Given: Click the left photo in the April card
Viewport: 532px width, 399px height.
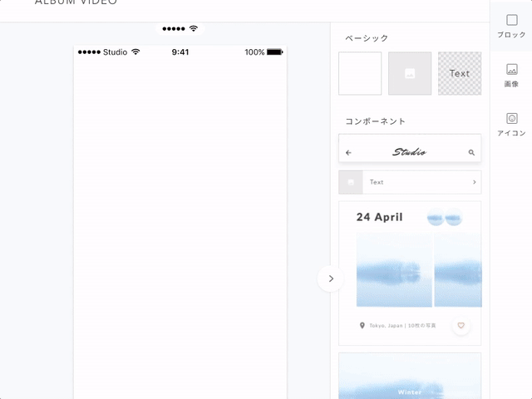Looking at the screenshot, I should [x=394, y=270].
